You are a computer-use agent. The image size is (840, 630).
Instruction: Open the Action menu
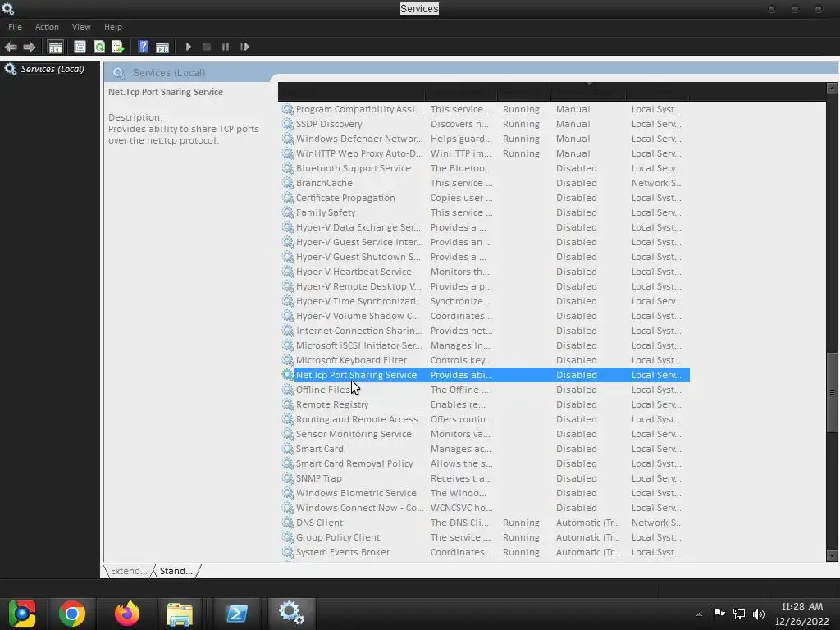47,27
